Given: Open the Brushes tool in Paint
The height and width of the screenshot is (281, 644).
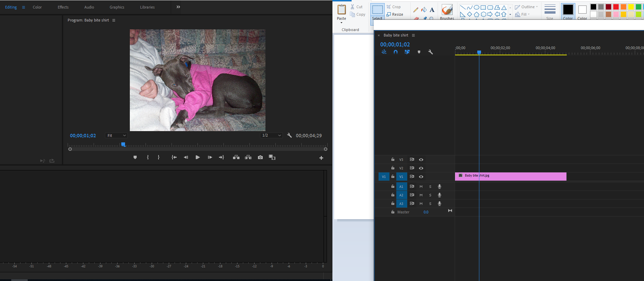Looking at the screenshot, I should coord(447,12).
